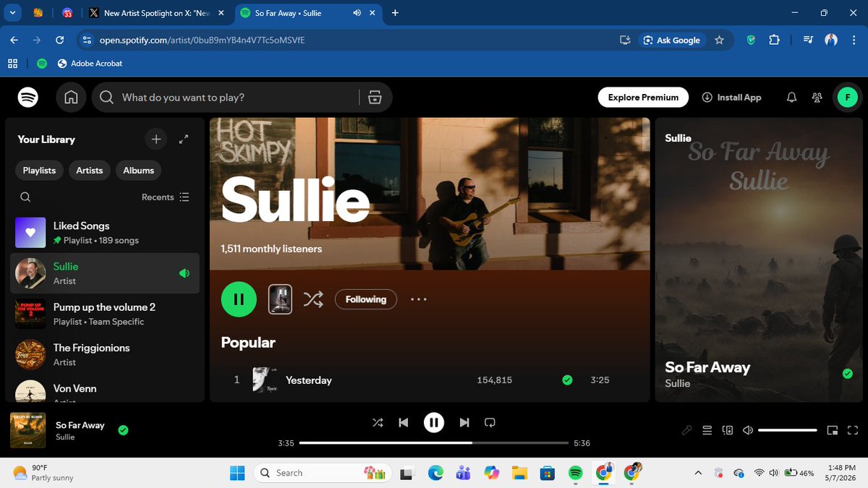
Task: Toggle saved checkmark next to now-playing title
Action: click(123, 430)
